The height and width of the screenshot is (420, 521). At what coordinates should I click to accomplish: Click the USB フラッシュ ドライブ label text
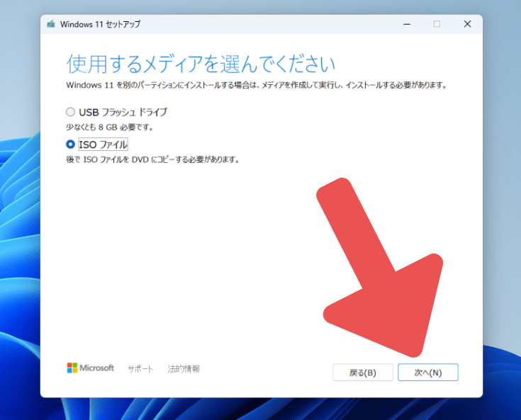(x=123, y=112)
